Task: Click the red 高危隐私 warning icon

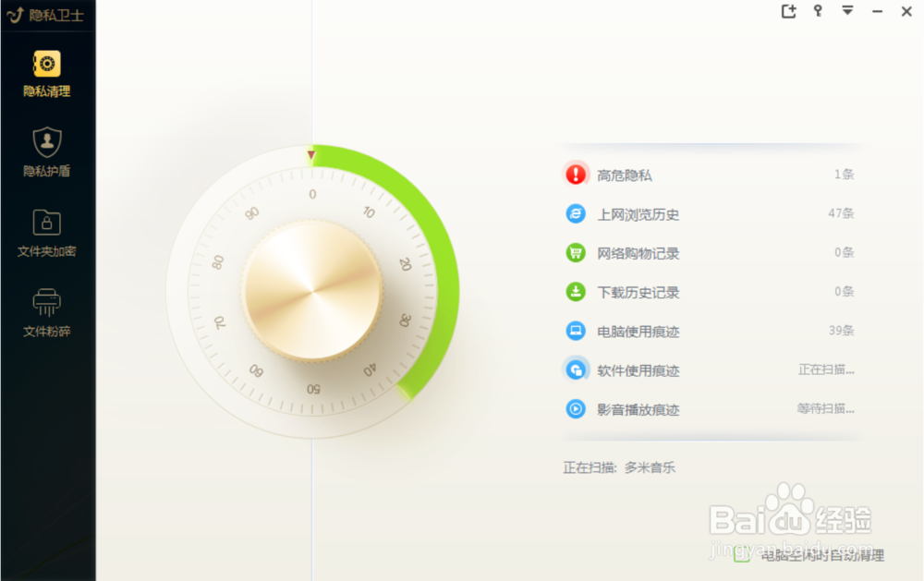Action: 576,175
